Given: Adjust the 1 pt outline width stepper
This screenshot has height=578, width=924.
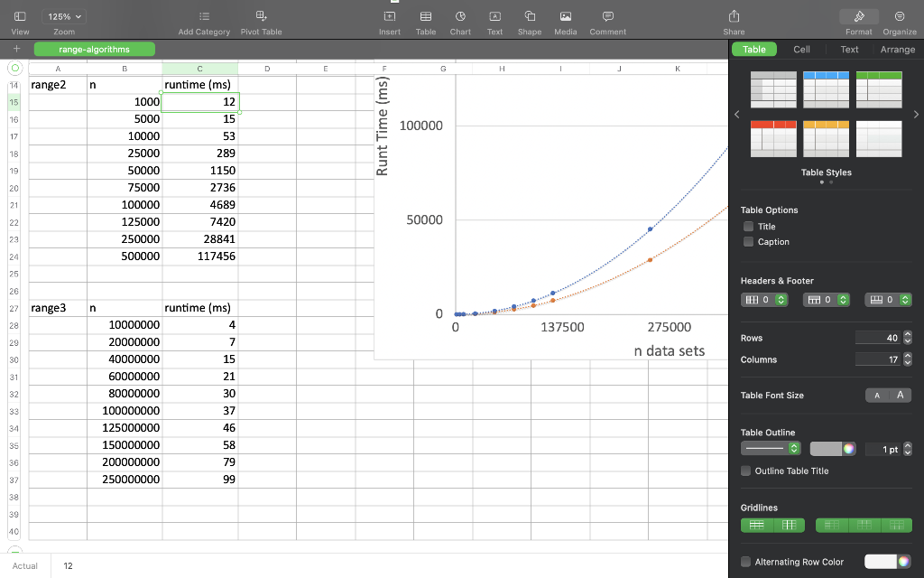Looking at the screenshot, I should (908, 450).
